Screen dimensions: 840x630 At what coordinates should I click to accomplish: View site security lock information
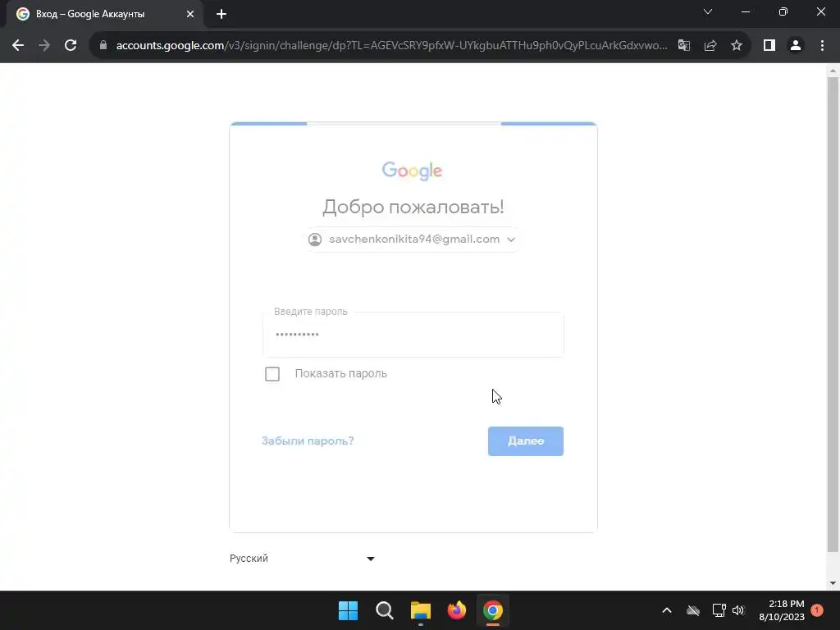tap(103, 46)
